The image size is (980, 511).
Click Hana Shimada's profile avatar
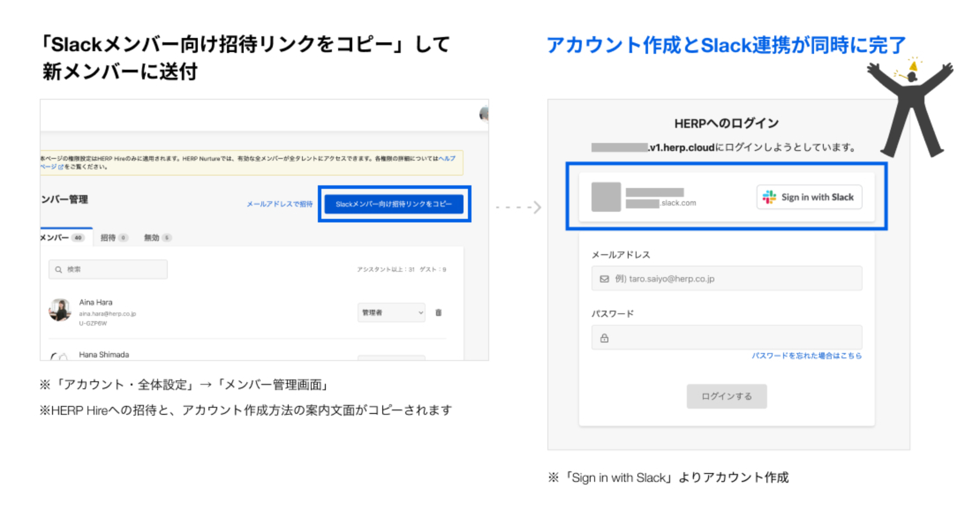[x=59, y=357]
